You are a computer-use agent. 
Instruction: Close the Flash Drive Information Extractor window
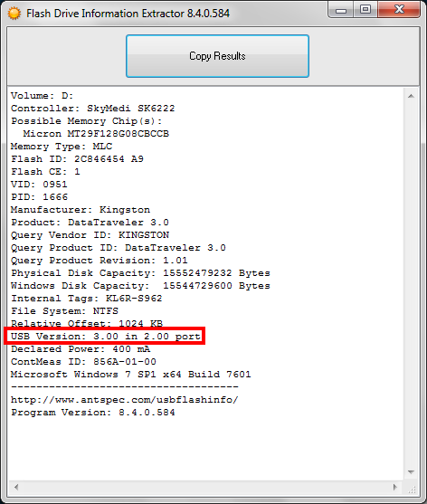(399, 10)
